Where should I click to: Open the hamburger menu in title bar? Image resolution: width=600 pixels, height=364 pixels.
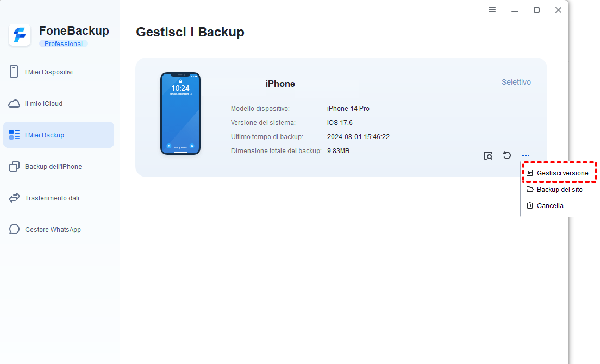(x=492, y=10)
